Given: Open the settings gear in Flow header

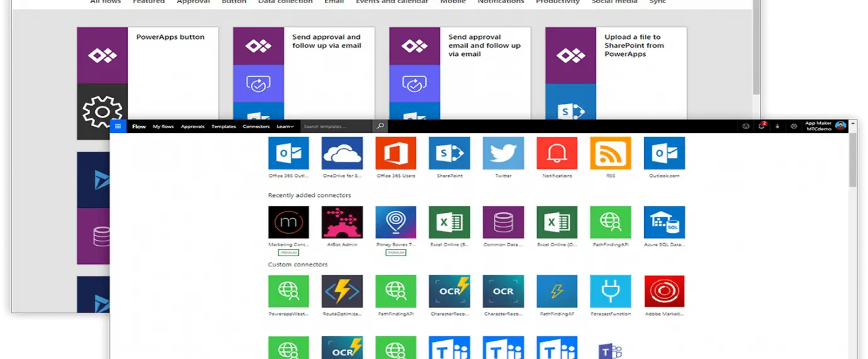Looking at the screenshot, I should coord(794,127).
